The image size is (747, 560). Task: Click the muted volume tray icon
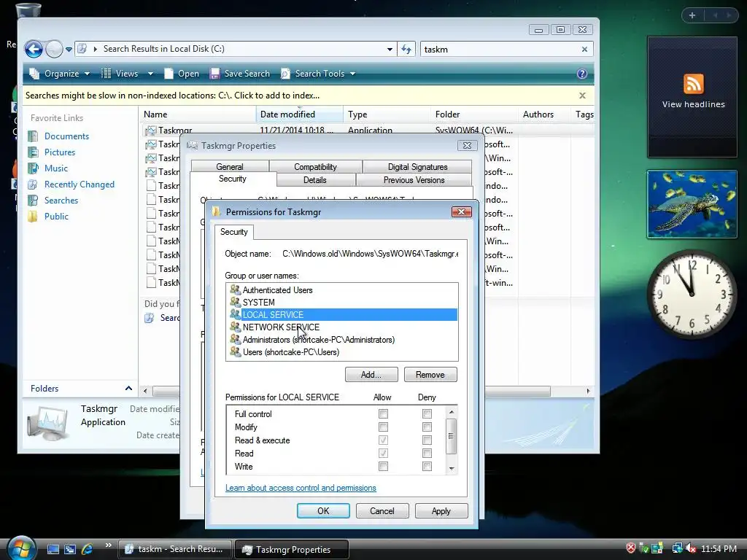691,548
